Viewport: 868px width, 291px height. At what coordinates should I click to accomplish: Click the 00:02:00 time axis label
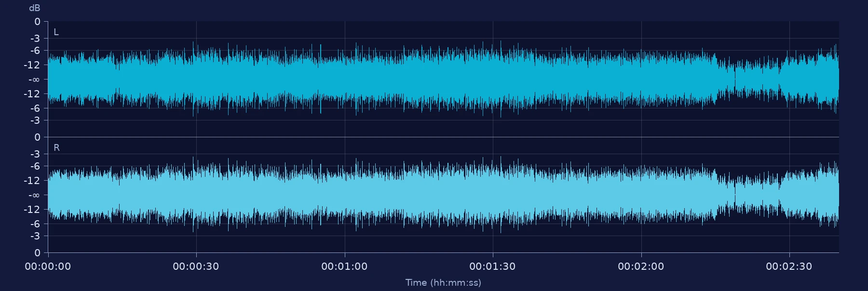[x=641, y=266]
